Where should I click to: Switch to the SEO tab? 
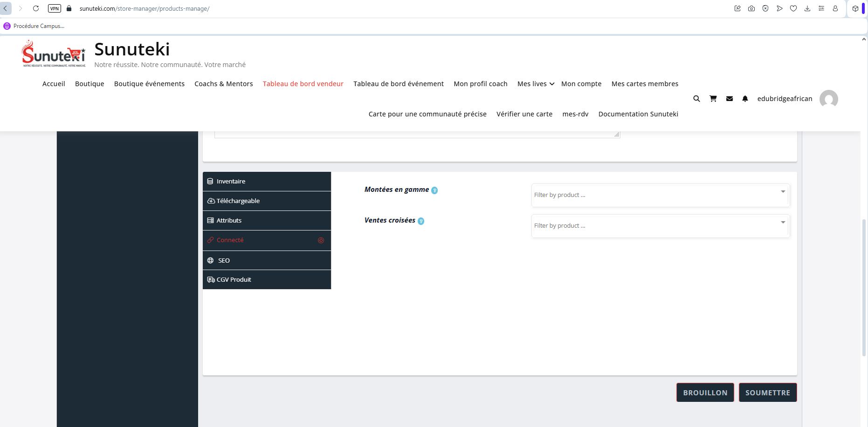pyautogui.click(x=267, y=260)
